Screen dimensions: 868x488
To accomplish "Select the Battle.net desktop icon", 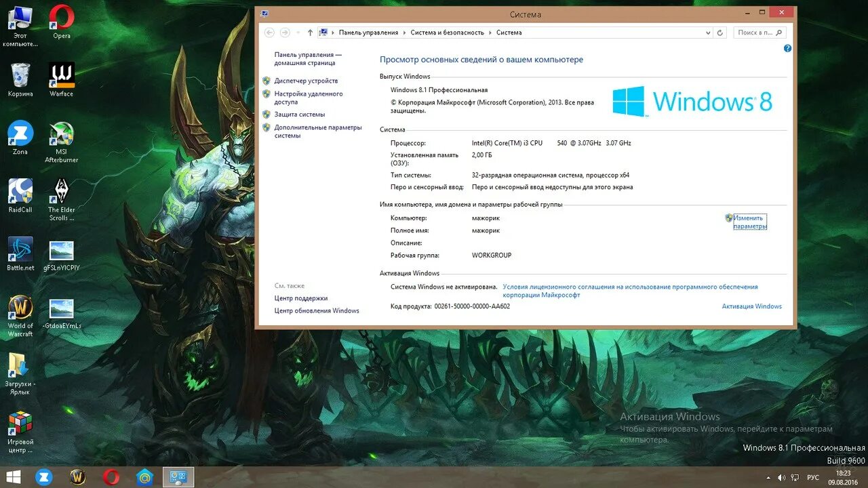I will click(x=20, y=253).
